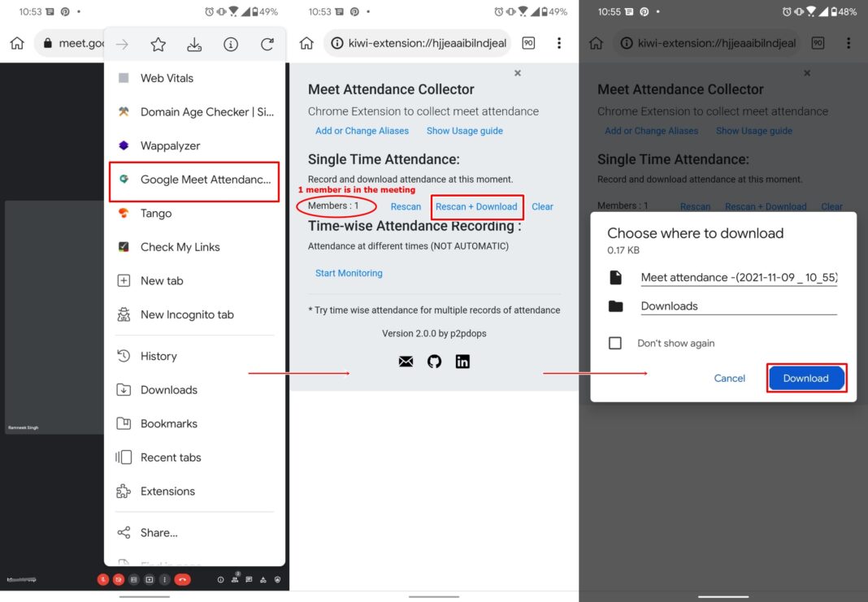
Task: Select Downloads folder field in dialog
Action: pos(739,306)
